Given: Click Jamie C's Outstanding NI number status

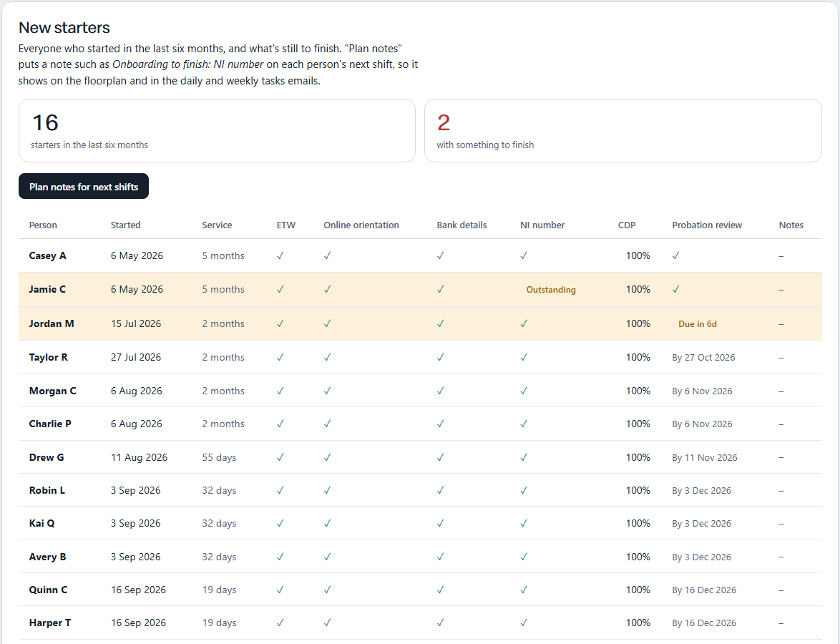Looking at the screenshot, I should (551, 290).
